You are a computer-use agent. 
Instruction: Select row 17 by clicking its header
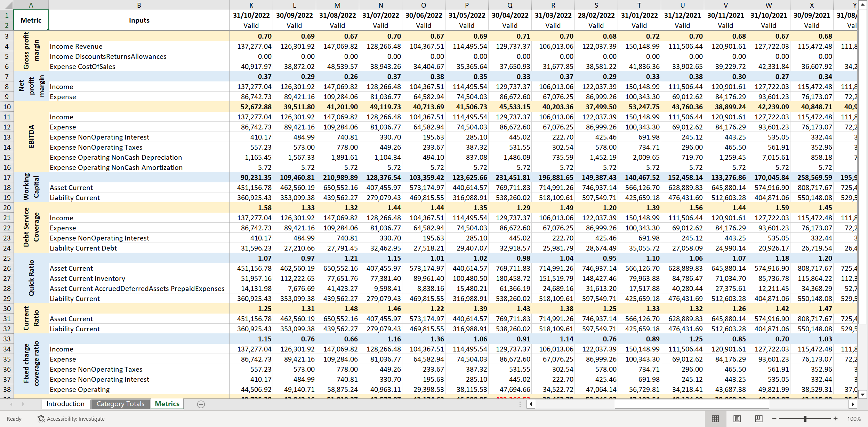point(7,177)
